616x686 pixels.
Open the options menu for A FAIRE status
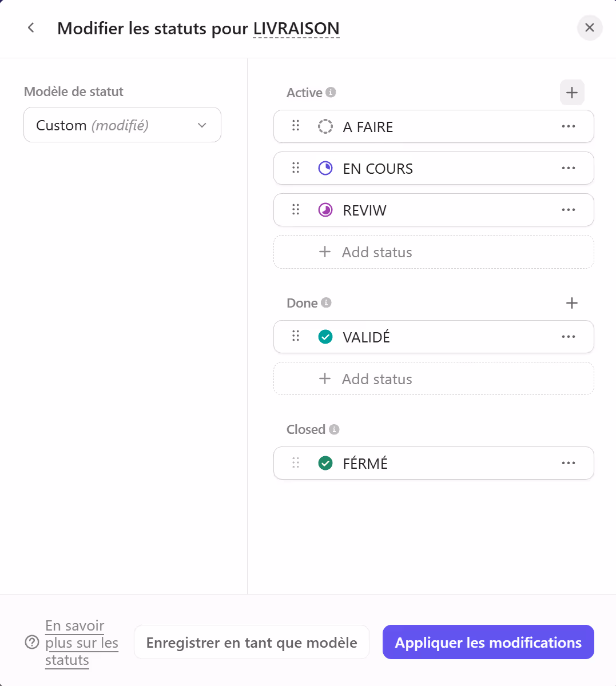(569, 126)
